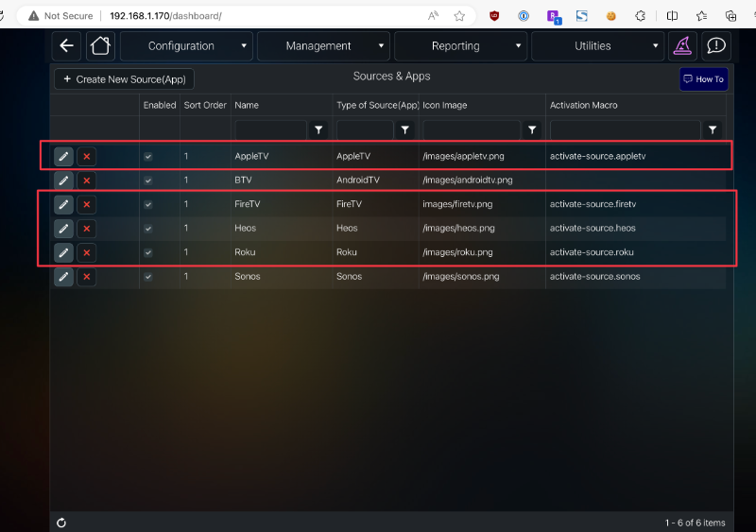Sort by Type of Source(App) header
Screen dimensions: 756x532
tap(377, 105)
